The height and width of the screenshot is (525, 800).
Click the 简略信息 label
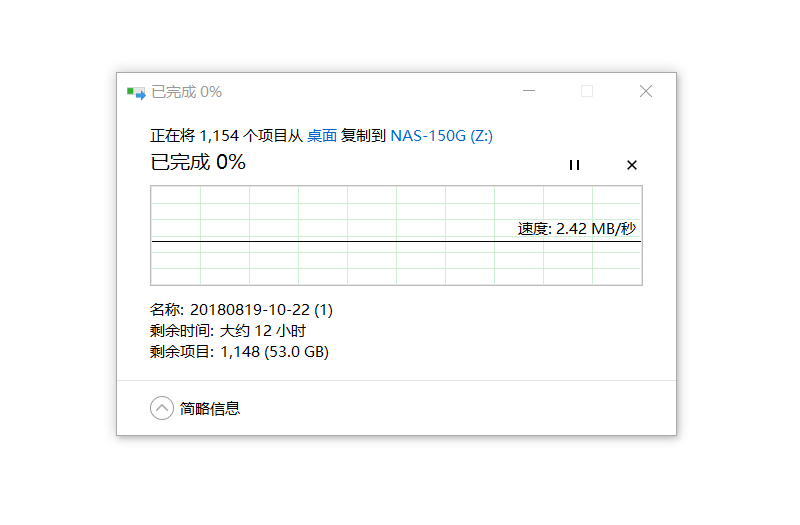coord(210,408)
